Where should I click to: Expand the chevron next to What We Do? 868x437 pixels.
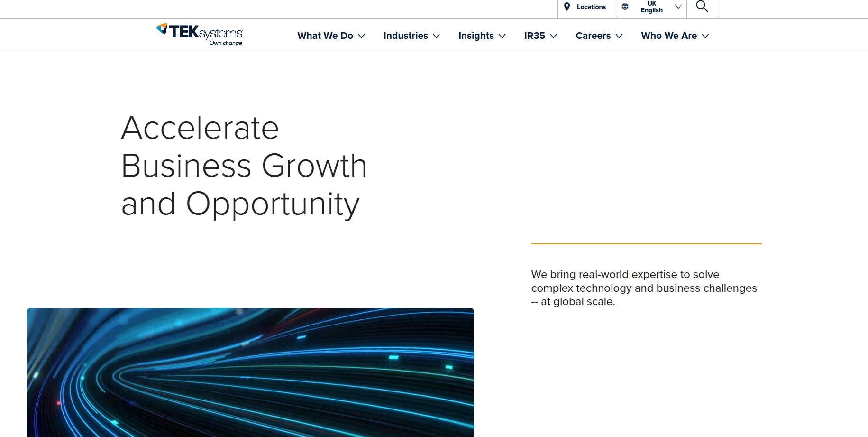(x=362, y=36)
